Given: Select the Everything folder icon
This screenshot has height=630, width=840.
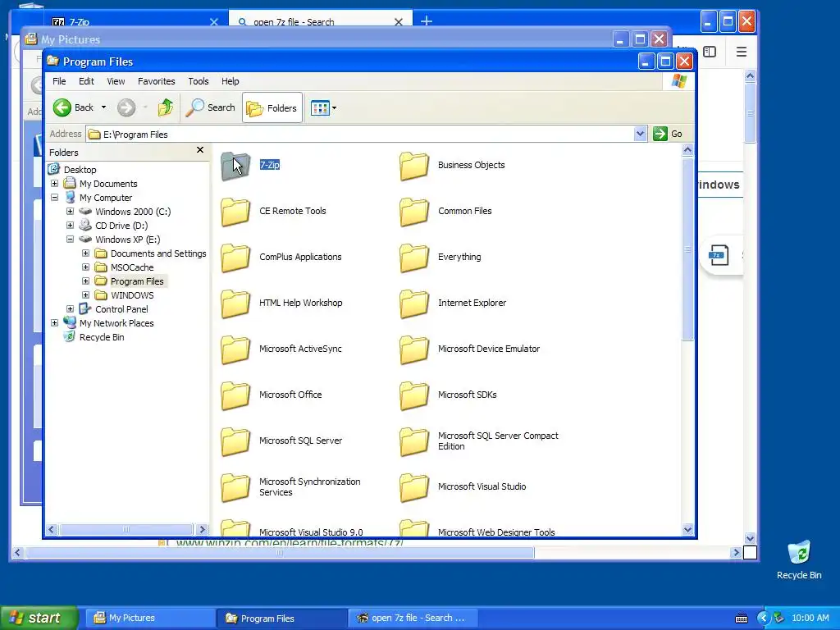Looking at the screenshot, I should [414, 258].
